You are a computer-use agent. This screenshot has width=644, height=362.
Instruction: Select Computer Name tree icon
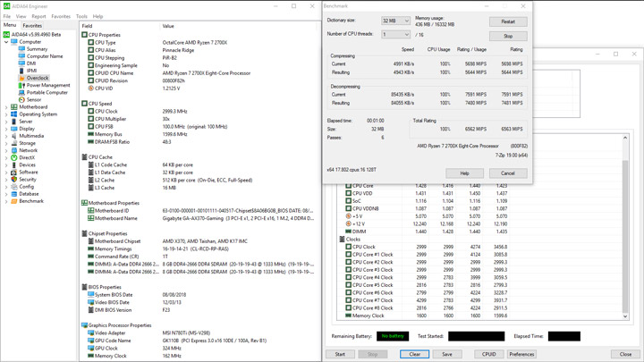[21, 56]
